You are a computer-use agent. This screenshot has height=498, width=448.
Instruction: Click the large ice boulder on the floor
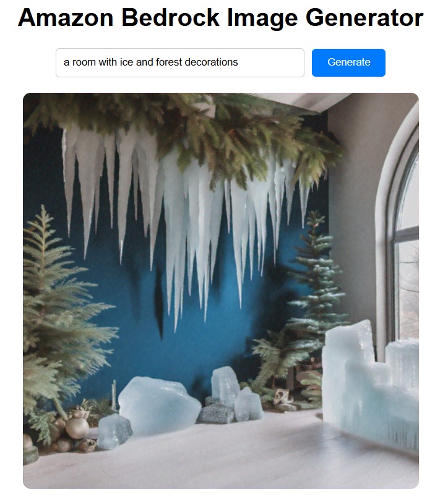[x=159, y=405]
